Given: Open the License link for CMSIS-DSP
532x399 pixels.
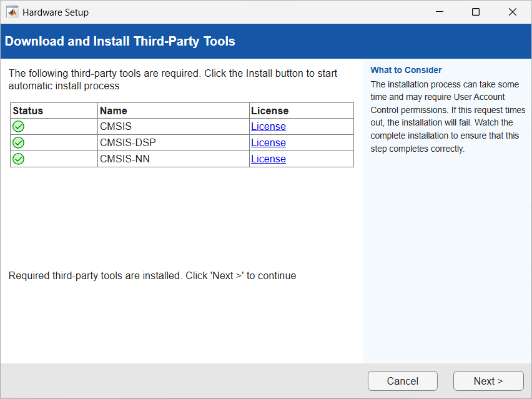Looking at the screenshot, I should click(268, 143).
